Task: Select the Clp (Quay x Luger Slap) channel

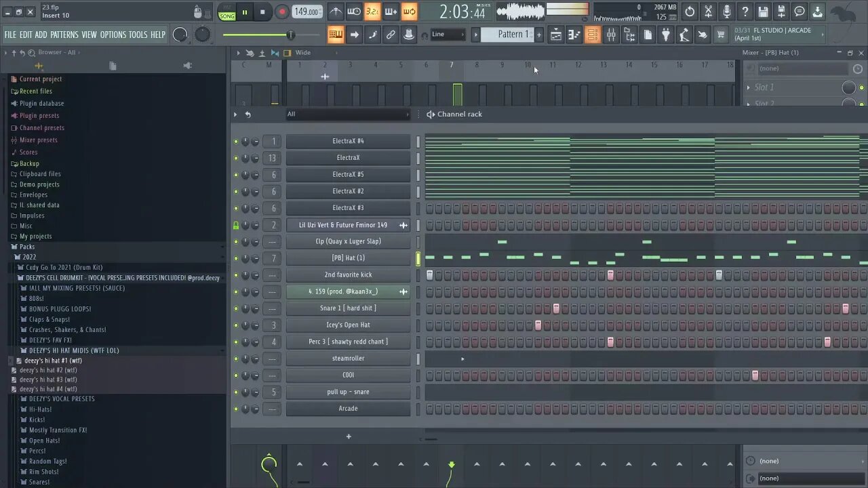Action: tap(348, 241)
